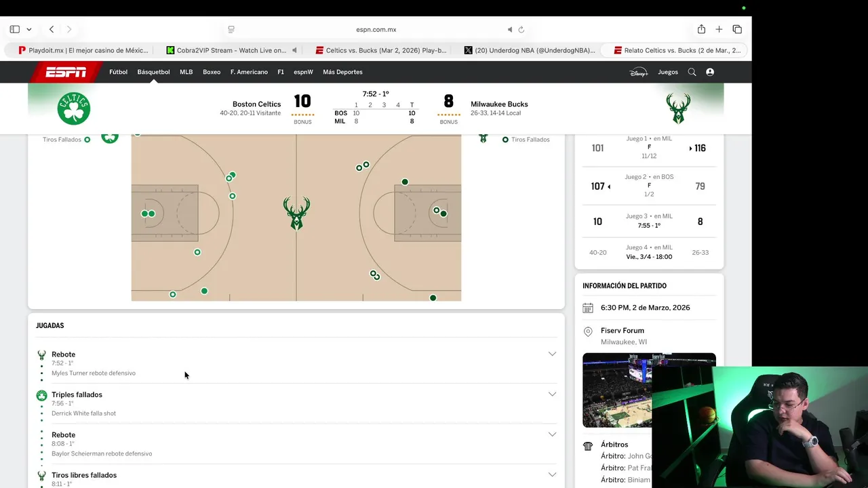Switch to Relato Celtics vs. Bucks tab
This screenshot has height=488, width=868.
(677, 50)
